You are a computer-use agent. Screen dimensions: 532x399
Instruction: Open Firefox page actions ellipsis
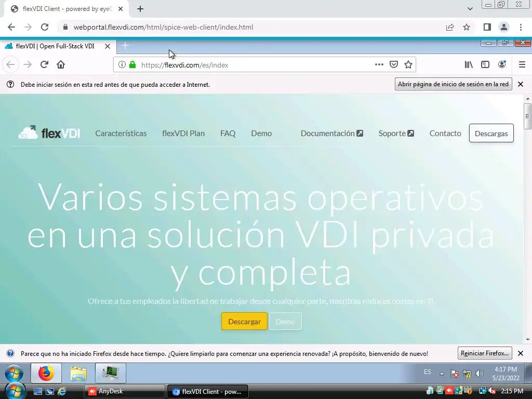pos(379,64)
